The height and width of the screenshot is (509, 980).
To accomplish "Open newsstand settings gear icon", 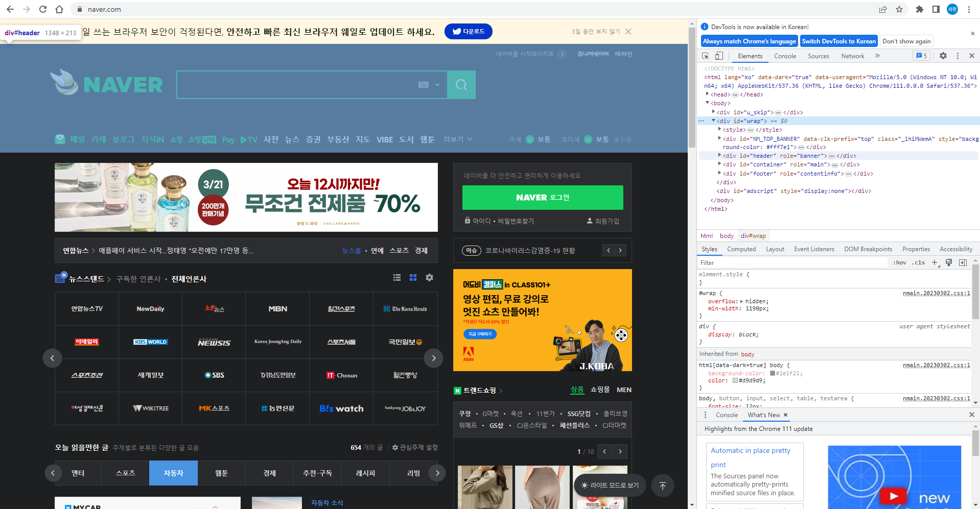I will click(x=430, y=277).
